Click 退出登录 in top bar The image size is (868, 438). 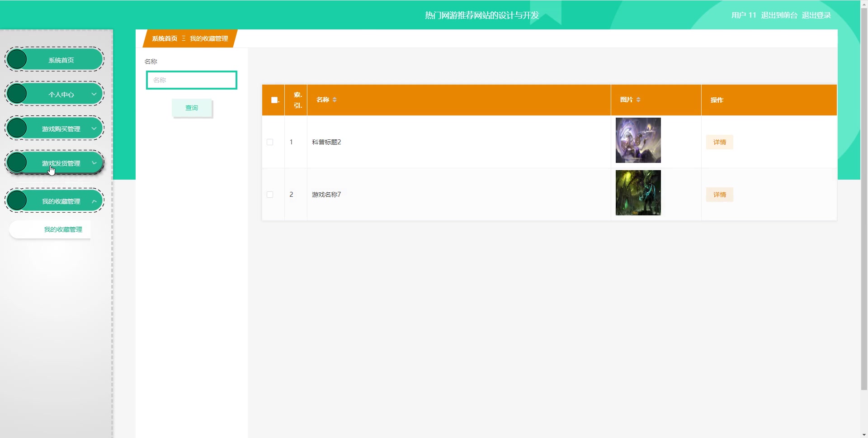[x=816, y=15]
